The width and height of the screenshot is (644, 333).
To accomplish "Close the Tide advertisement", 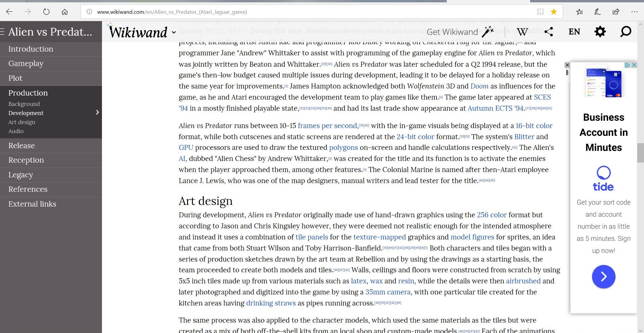I will (x=634, y=65).
